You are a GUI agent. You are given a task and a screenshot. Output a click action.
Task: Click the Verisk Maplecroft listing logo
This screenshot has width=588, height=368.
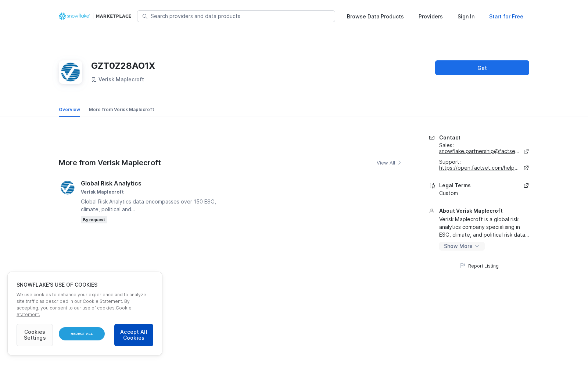coord(71,72)
